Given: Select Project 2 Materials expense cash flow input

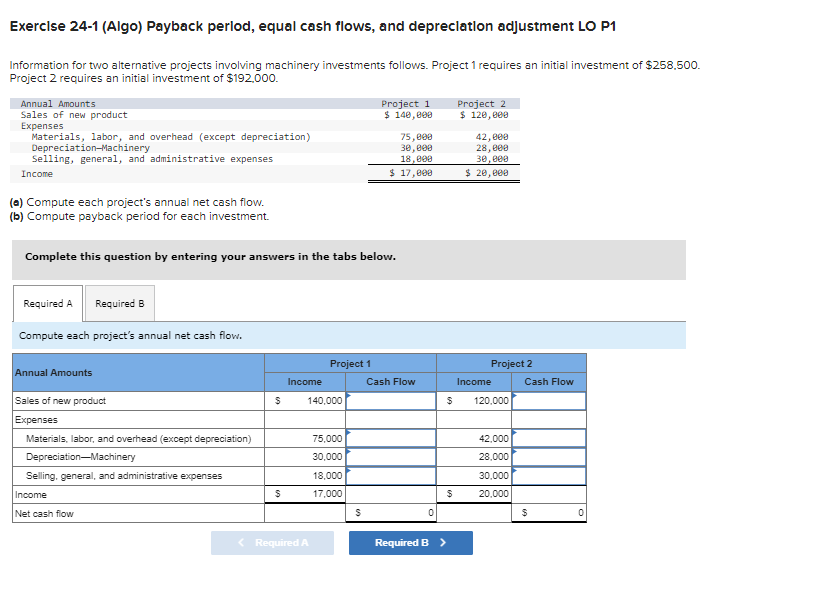Looking at the screenshot, I should click(x=550, y=437).
